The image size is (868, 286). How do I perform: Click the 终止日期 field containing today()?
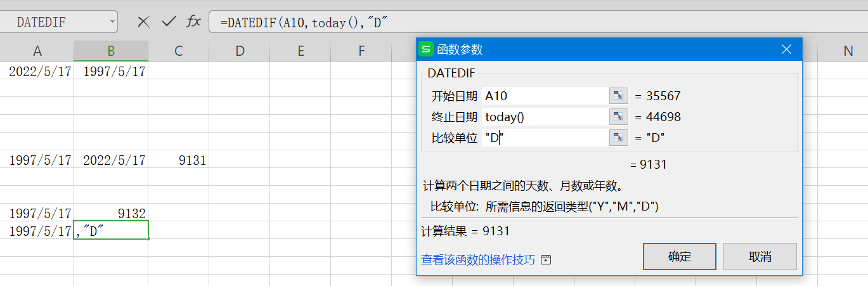(x=544, y=117)
